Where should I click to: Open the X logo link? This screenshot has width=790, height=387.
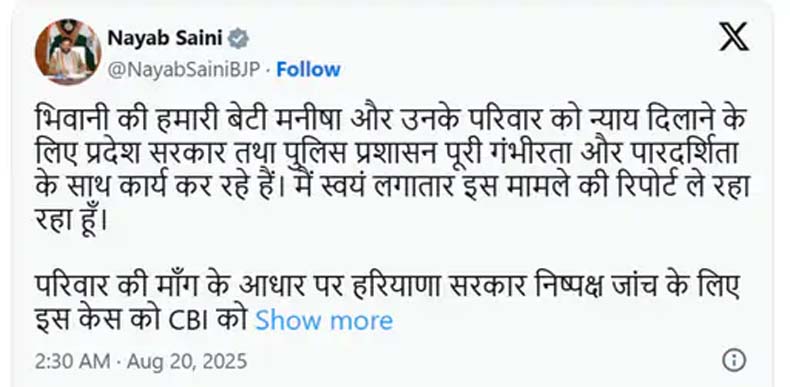pyautogui.click(x=734, y=37)
